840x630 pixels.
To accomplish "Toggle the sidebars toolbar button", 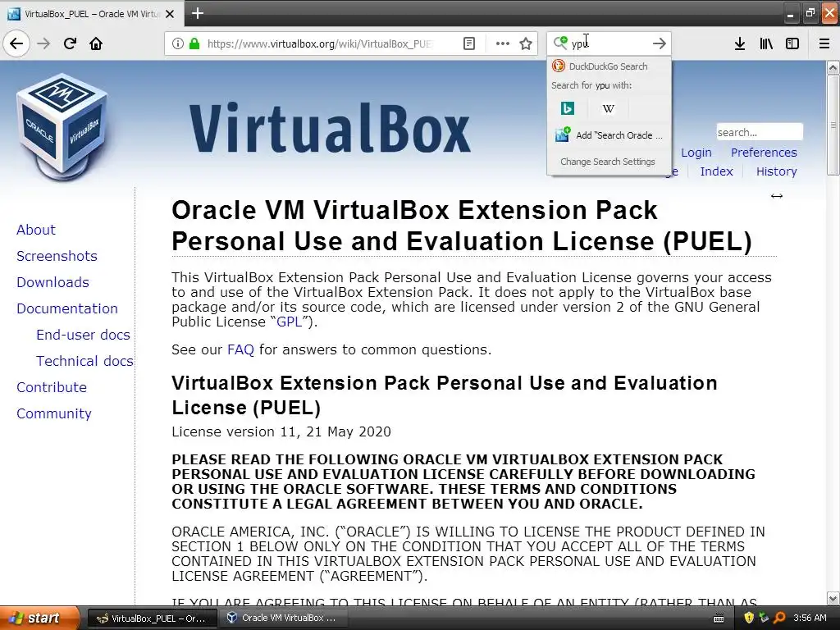I will click(x=792, y=43).
